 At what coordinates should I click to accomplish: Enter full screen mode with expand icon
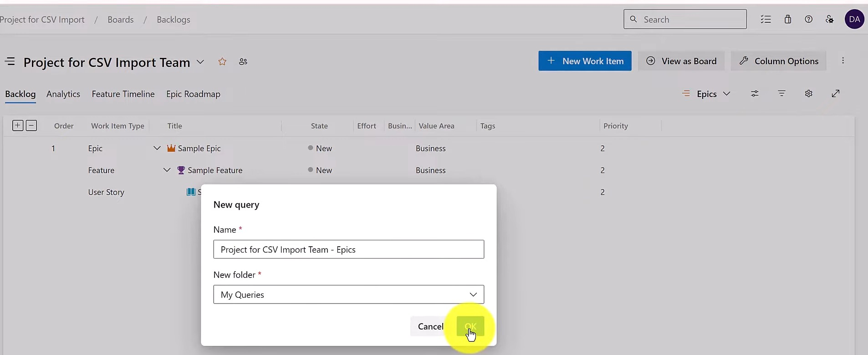click(x=836, y=94)
